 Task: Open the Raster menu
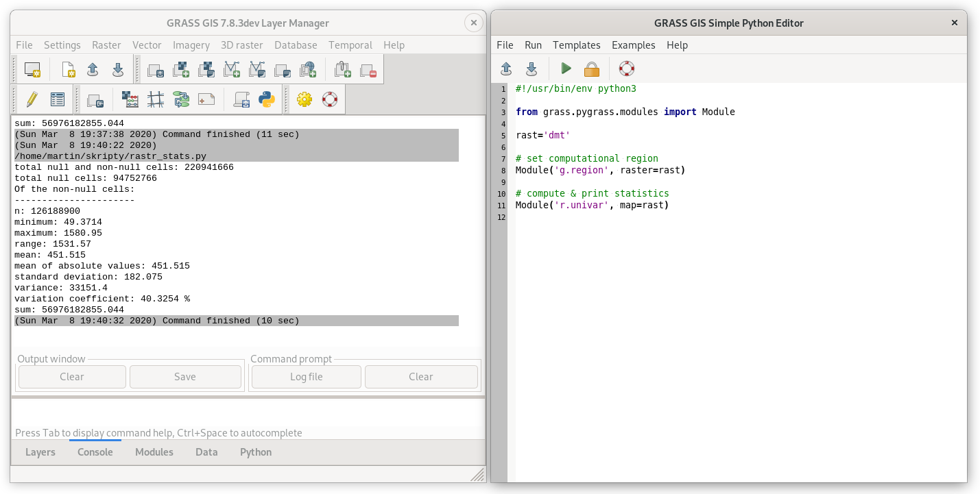106,45
